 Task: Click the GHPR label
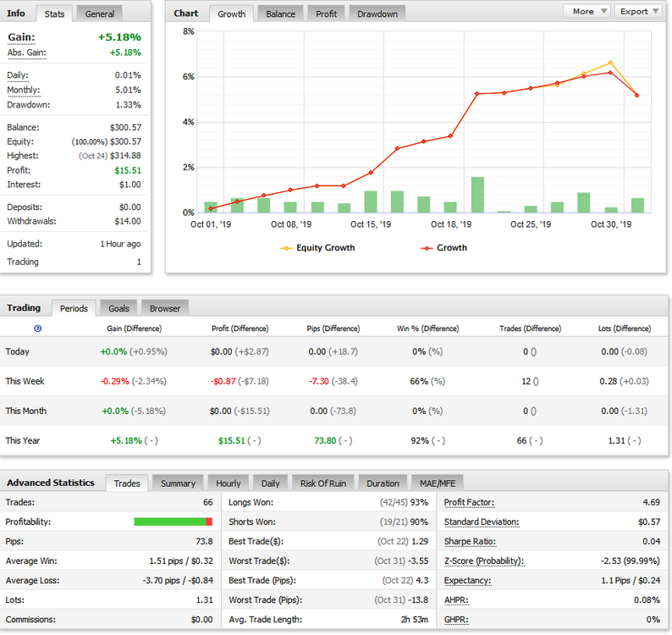point(456,620)
